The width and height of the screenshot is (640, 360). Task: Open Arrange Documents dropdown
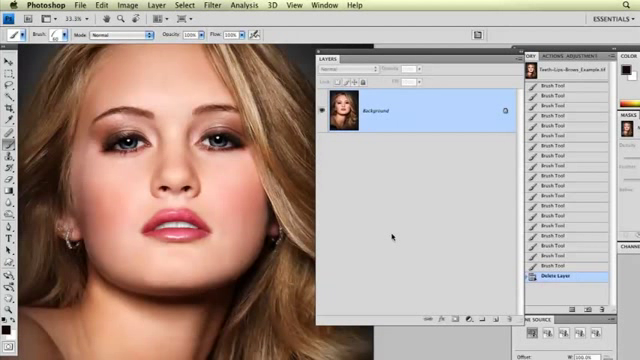pos(160,19)
